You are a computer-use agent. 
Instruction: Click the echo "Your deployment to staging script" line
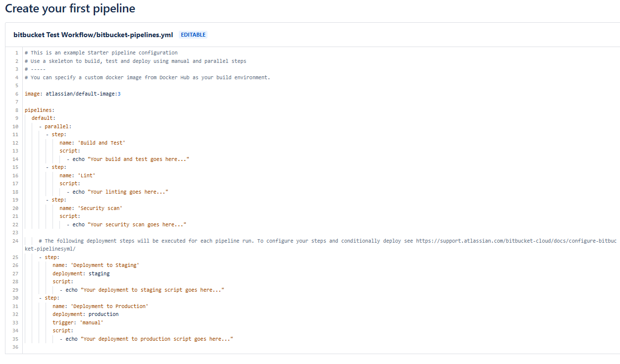point(142,290)
